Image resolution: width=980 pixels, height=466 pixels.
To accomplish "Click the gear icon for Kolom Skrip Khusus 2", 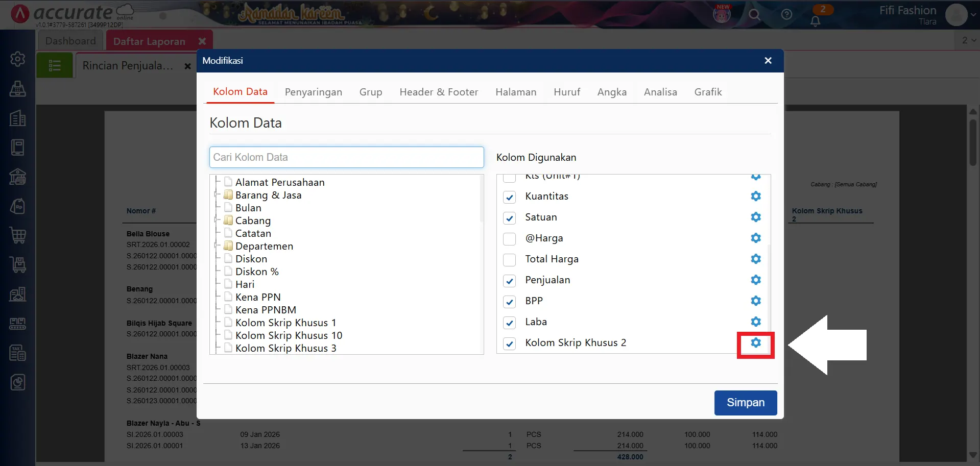I will (755, 343).
